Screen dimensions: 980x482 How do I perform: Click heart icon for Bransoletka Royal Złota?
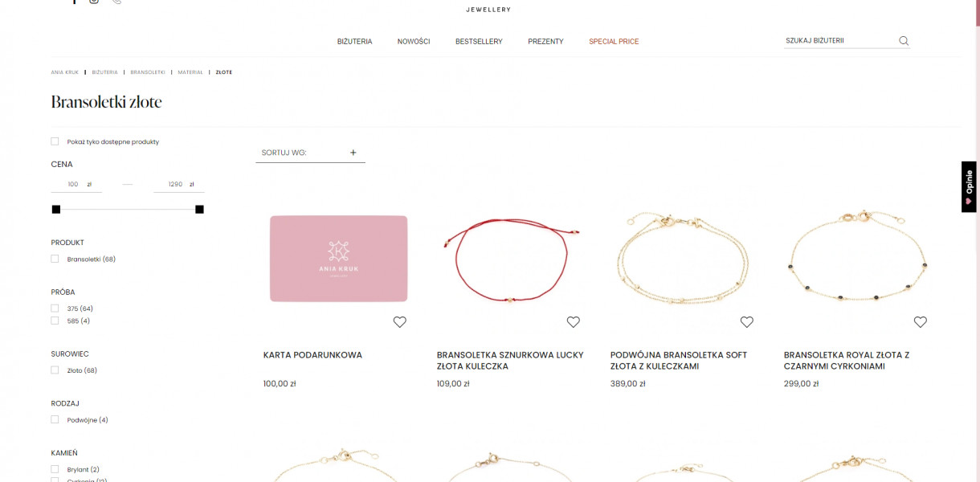click(921, 322)
